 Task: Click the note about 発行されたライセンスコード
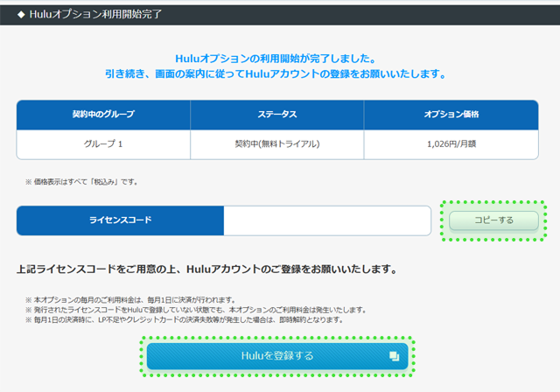[x=196, y=310]
